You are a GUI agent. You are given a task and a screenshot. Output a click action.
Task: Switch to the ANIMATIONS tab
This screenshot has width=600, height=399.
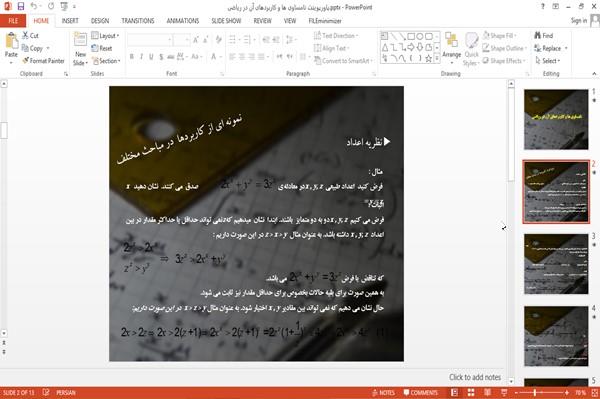[183, 21]
